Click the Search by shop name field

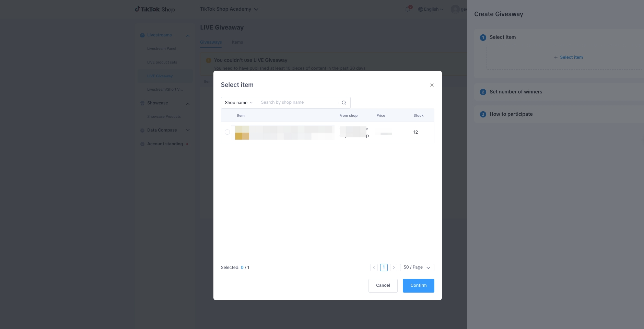298,102
